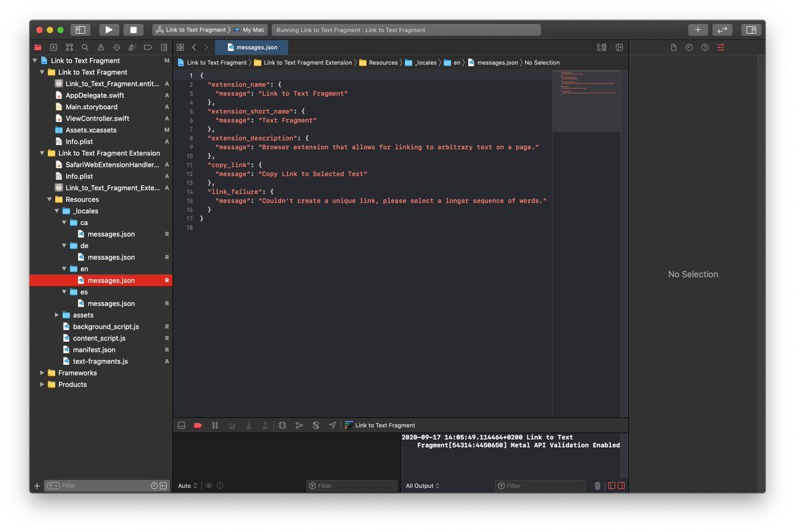Toggle the breakpoints activation button
This screenshot has width=795, height=532.
(197, 425)
